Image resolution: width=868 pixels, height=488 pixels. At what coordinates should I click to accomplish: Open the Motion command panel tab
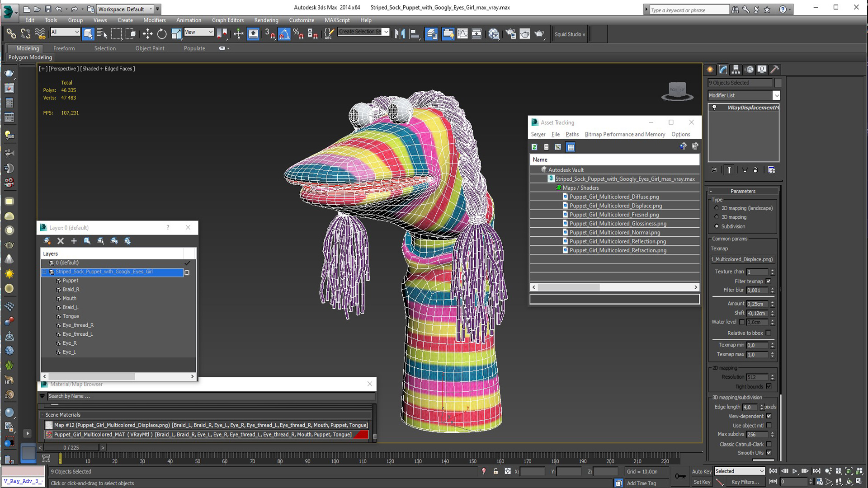[750, 70]
